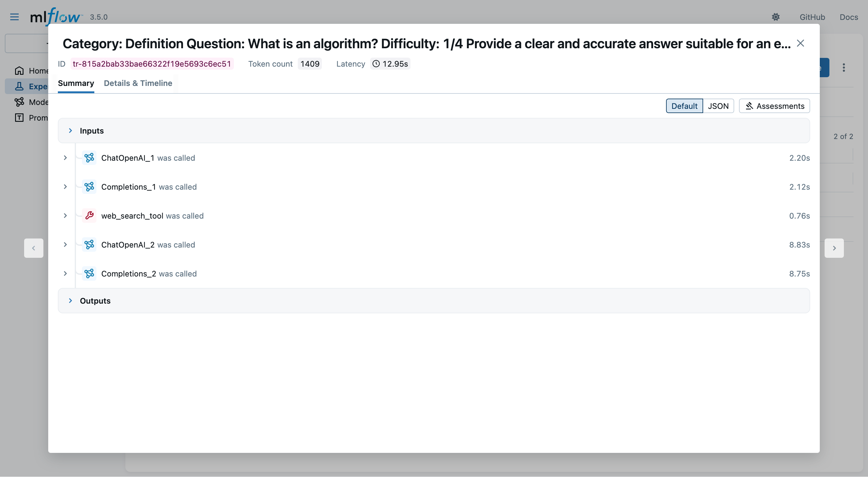Click the ChatOpenAI_2 model icon
Image resolution: width=868 pixels, height=477 pixels.
tap(89, 245)
